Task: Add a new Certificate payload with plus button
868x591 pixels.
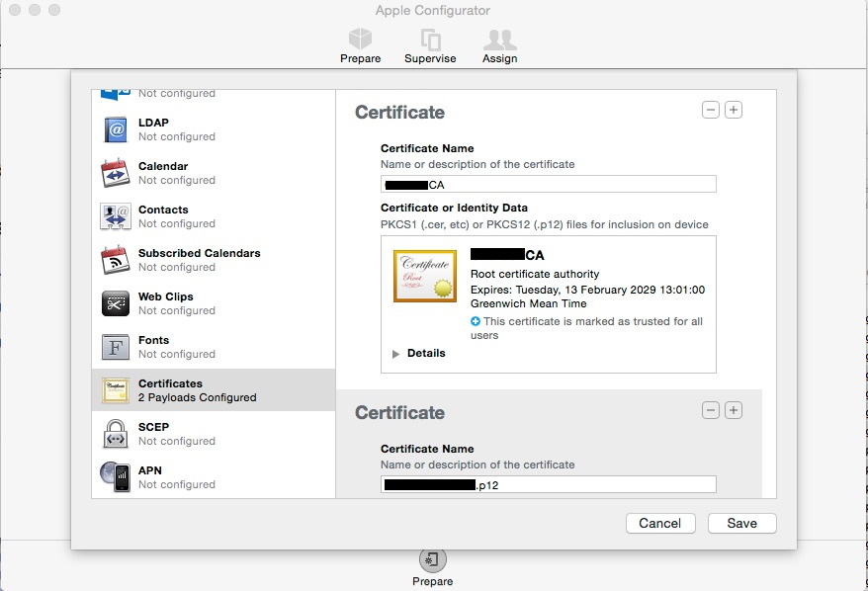Action: pyautogui.click(x=733, y=110)
